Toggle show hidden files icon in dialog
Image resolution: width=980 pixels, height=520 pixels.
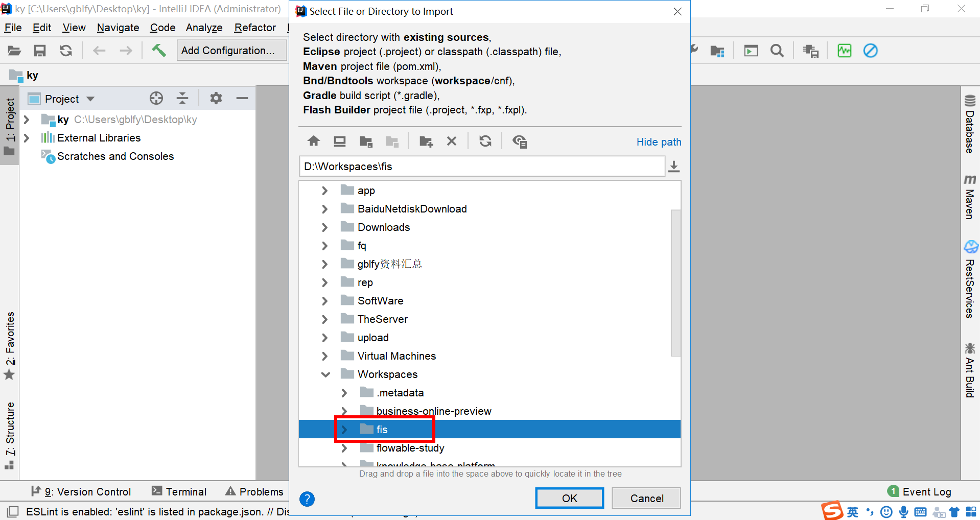pyautogui.click(x=520, y=141)
